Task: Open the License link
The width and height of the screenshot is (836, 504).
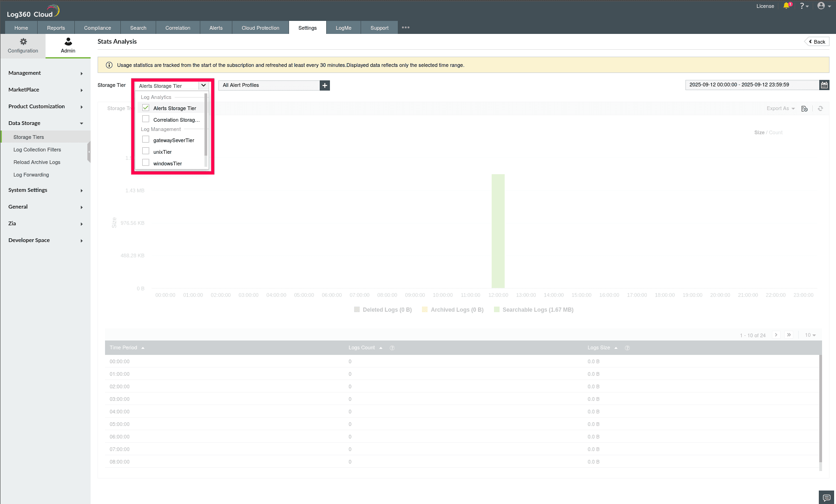Action: click(x=765, y=6)
